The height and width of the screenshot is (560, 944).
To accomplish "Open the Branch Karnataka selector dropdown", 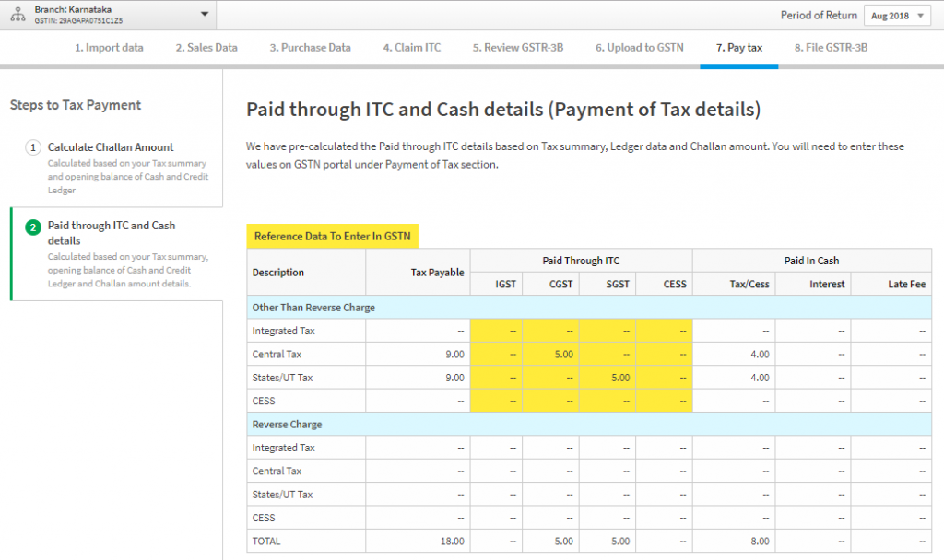I will click(x=205, y=15).
